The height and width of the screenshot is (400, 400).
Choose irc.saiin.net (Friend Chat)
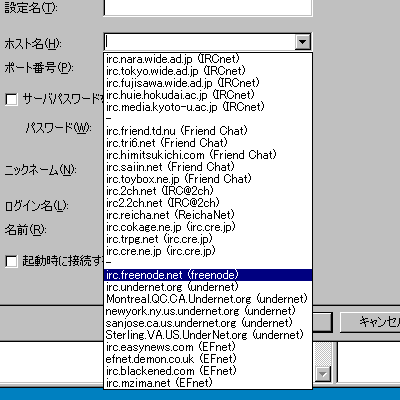208,167
